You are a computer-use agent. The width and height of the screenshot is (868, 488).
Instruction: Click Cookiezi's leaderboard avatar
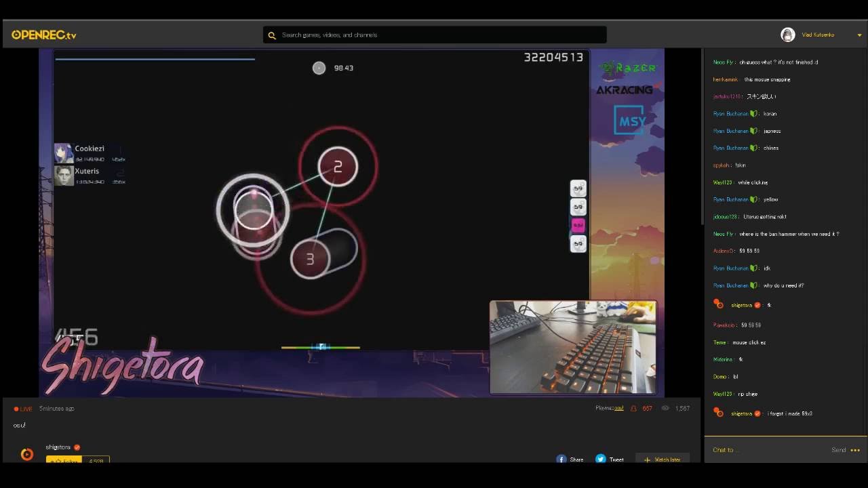tap(64, 153)
